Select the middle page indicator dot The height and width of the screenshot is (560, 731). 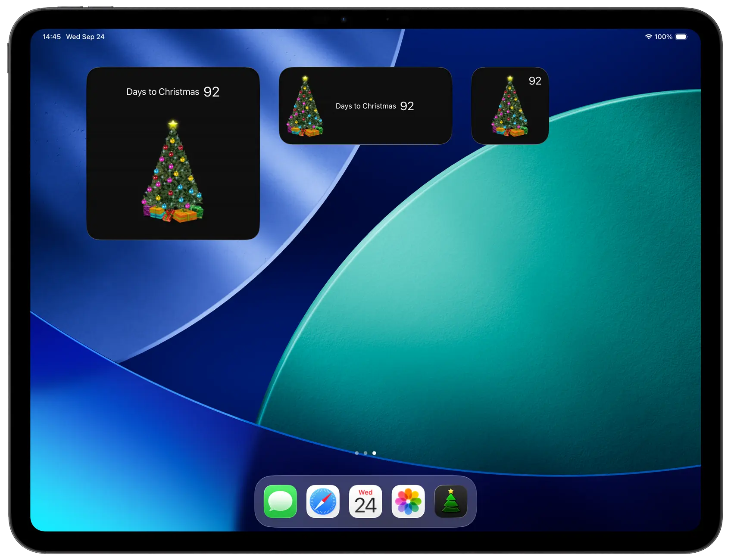click(365, 453)
